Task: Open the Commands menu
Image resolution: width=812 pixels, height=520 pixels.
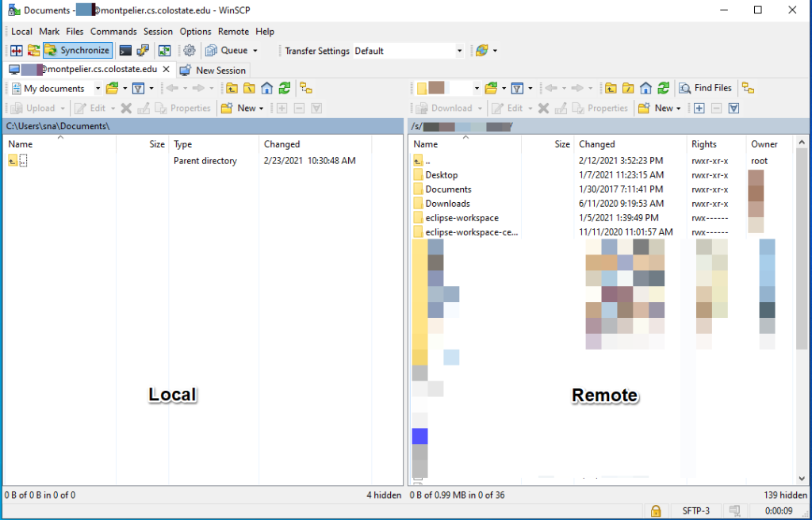Action: 113,32
